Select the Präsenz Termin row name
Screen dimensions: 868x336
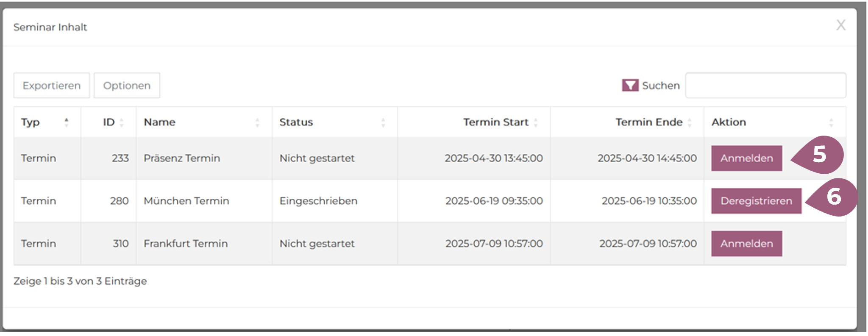point(182,158)
